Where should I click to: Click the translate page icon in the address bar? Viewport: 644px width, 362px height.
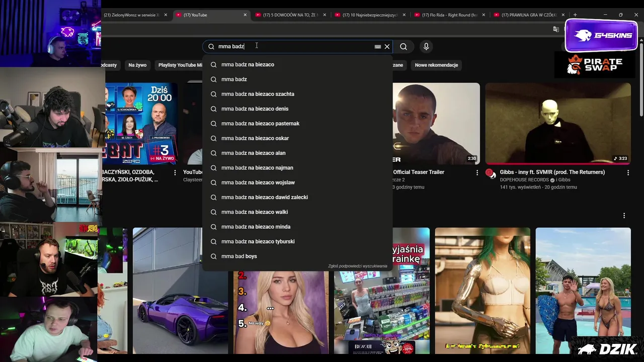pyautogui.click(x=556, y=29)
